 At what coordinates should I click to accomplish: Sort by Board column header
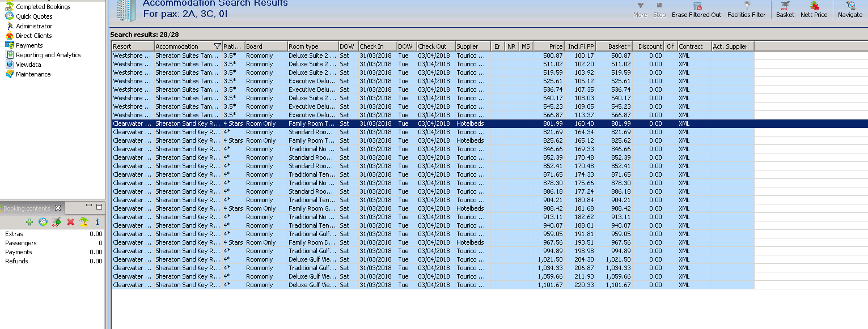(266, 46)
